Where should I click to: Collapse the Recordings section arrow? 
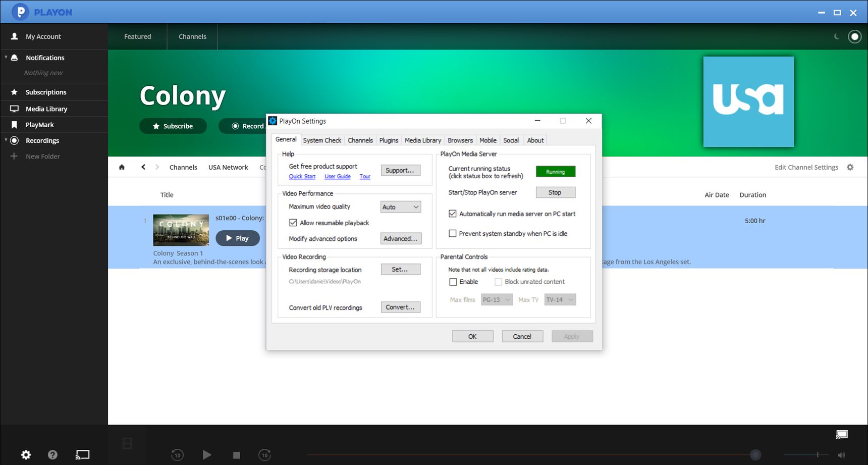pos(6,140)
